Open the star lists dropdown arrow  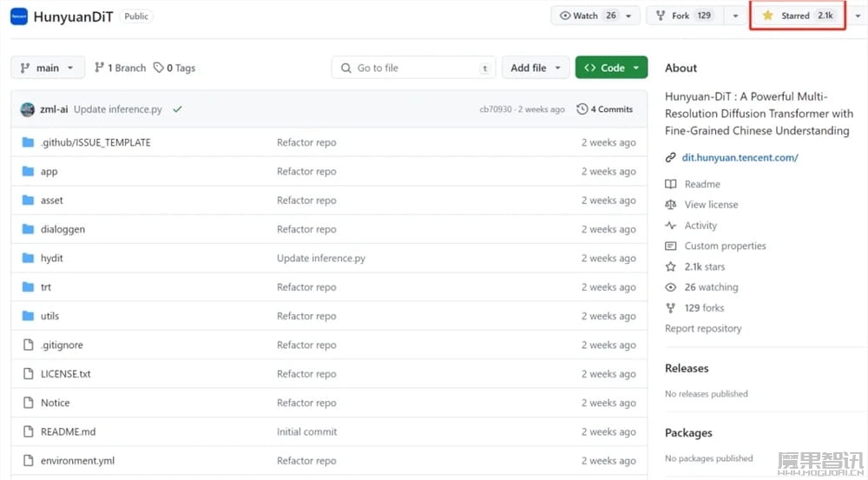858,16
